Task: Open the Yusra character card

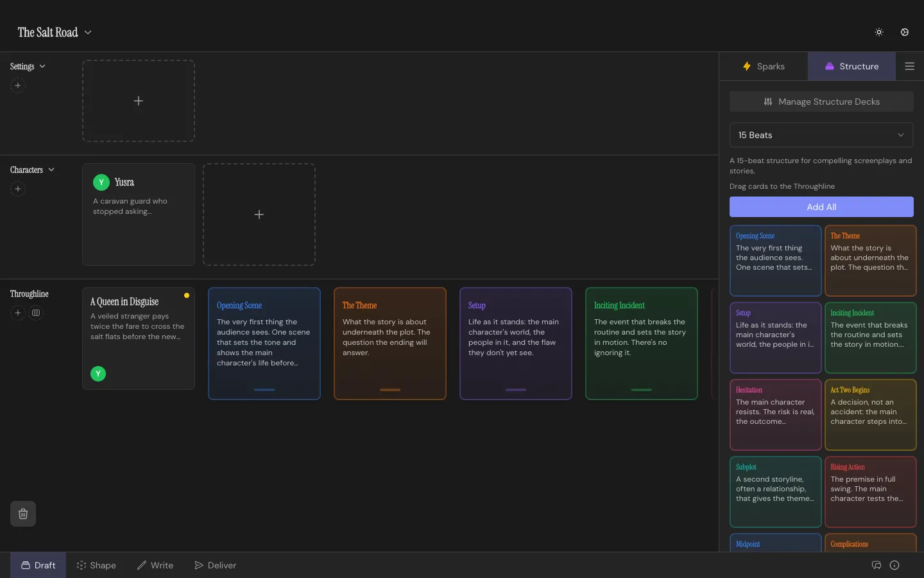Action: [139, 215]
